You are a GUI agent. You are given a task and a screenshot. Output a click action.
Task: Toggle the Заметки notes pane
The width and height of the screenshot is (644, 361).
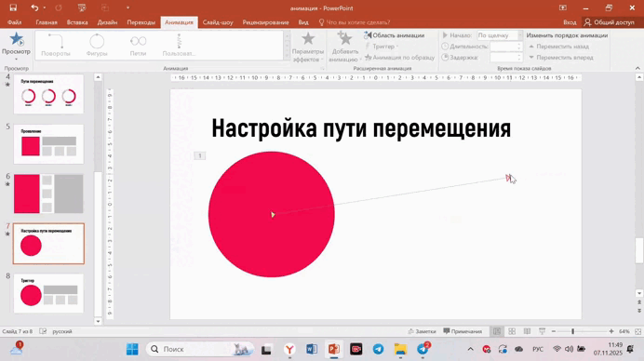[x=422, y=331]
